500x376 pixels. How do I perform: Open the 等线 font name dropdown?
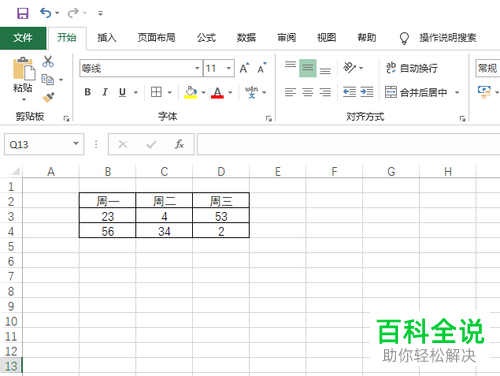click(x=197, y=68)
